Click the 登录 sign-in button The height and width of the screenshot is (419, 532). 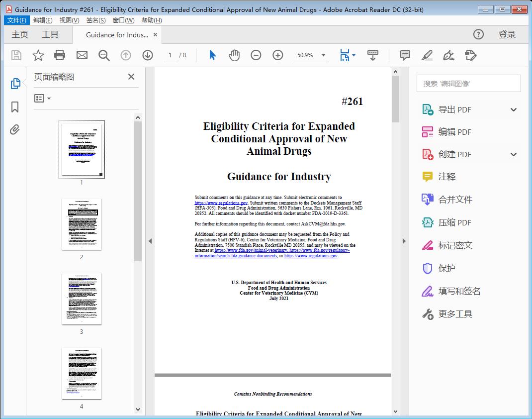pos(507,35)
